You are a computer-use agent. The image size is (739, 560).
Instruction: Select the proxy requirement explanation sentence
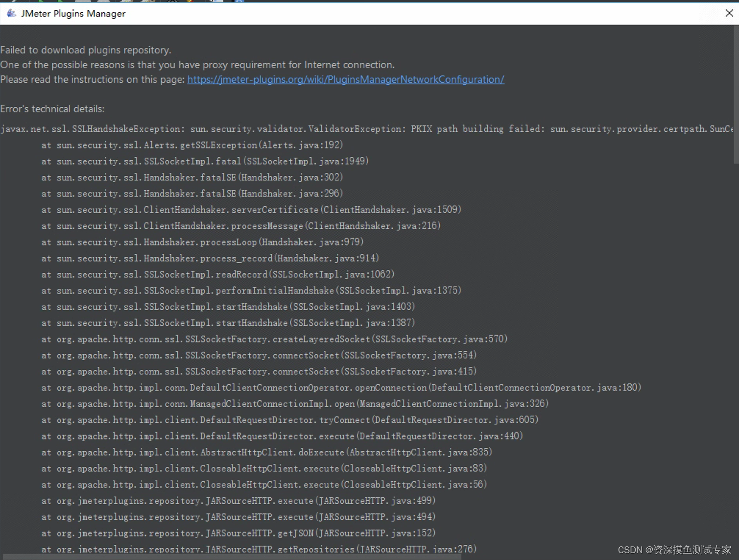(x=197, y=65)
